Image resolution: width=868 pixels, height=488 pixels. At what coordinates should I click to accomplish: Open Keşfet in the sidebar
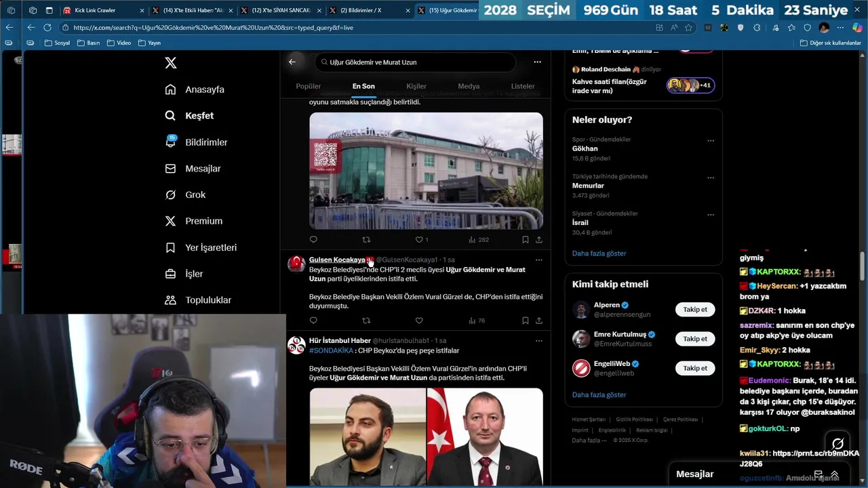189,116
